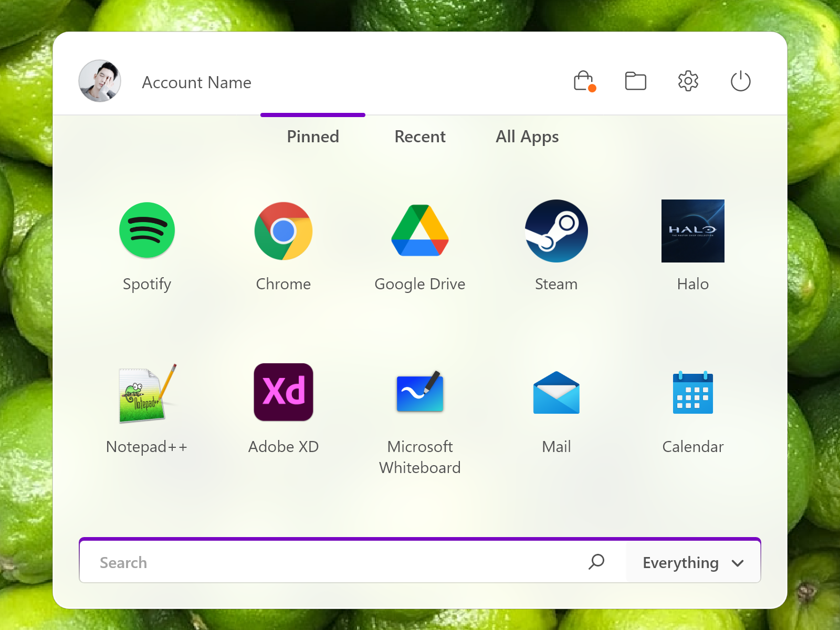Open the Halo game thumbnail
The image size is (840, 630).
693,231
